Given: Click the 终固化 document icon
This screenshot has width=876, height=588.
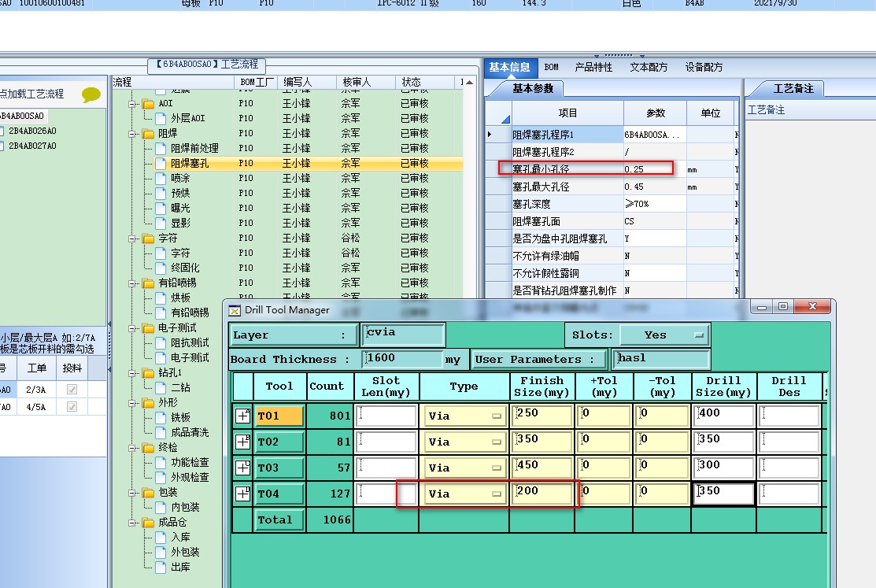Looking at the screenshot, I should coord(161,268).
